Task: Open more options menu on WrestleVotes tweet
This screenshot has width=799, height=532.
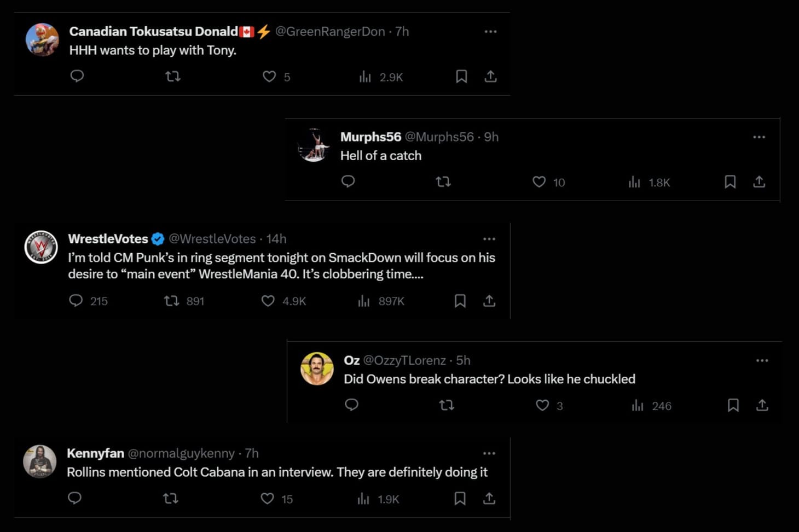Action: (489, 239)
